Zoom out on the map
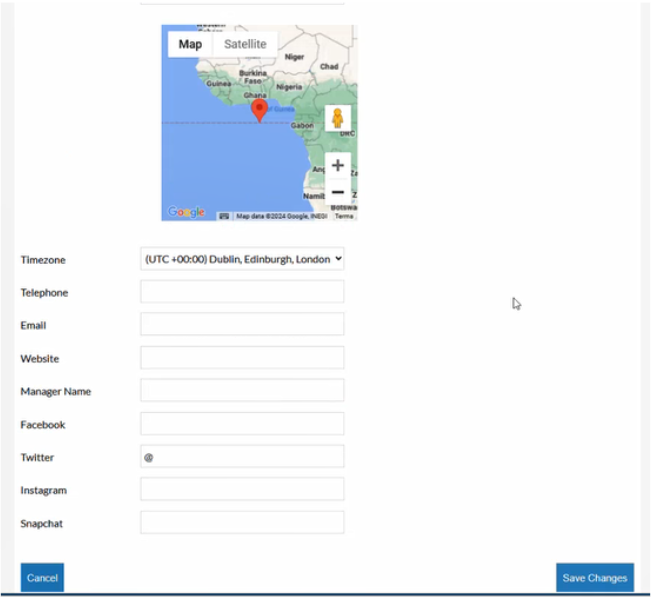The width and height of the screenshot is (652, 597). tap(338, 192)
